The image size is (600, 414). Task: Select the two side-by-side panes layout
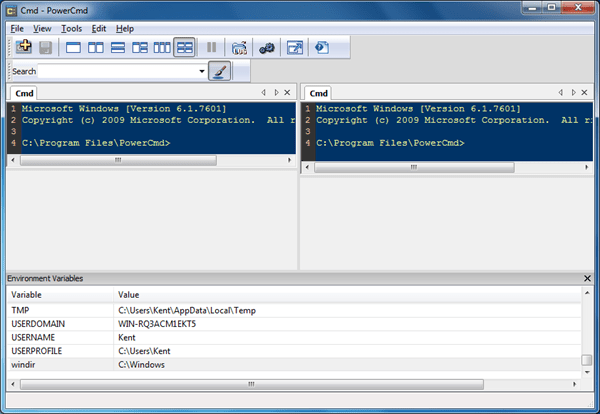tap(96, 47)
